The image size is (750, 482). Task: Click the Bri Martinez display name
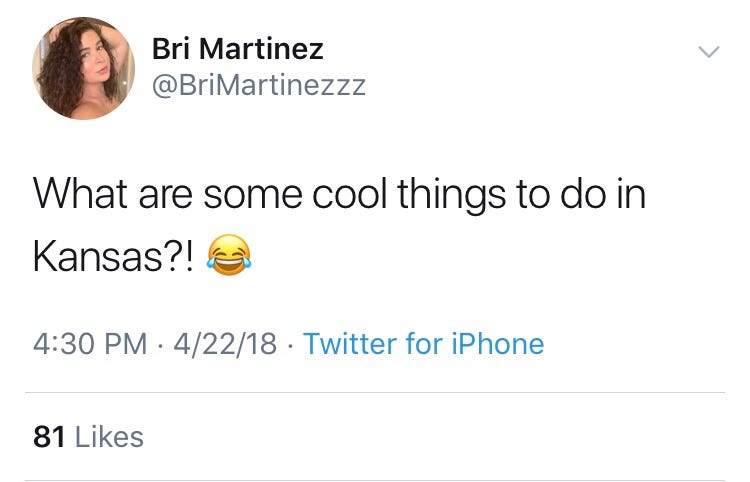click(x=237, y=47)
